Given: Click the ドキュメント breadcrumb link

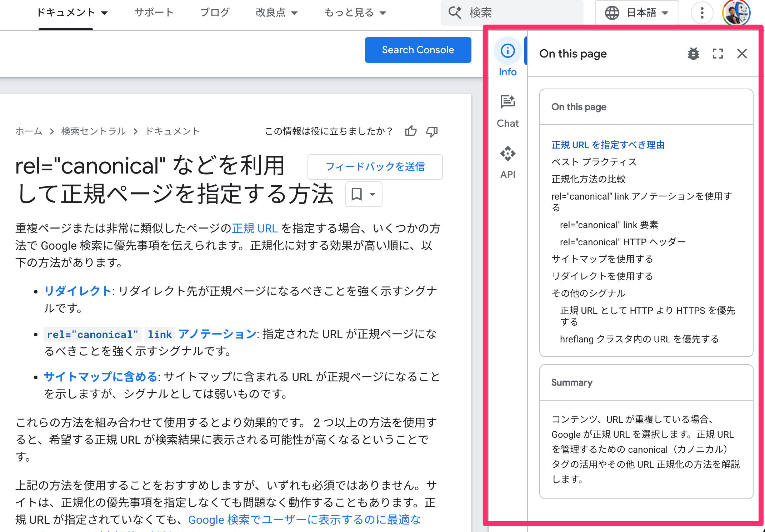Looking at the screenshot, I should 172,131.
